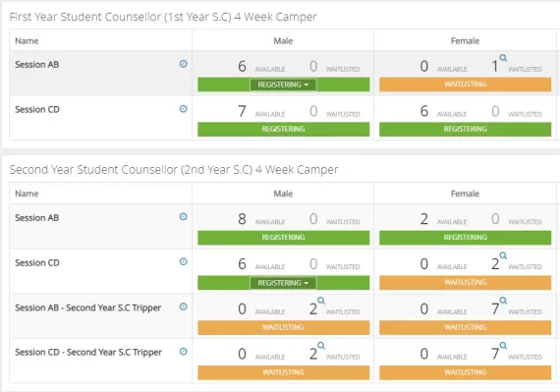Click Female column header in Second Year table
The image size is (560, 392).
[465, 194]
